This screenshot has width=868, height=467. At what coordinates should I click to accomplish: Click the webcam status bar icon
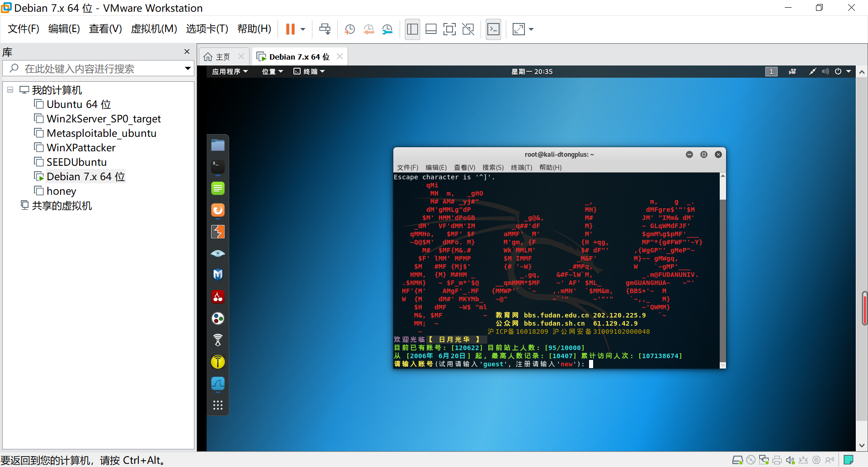(816, 460)
